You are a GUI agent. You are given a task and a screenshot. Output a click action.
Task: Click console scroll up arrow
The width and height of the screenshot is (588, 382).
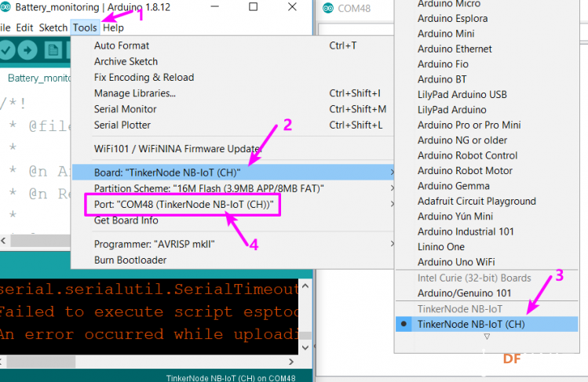pos(305,286)
